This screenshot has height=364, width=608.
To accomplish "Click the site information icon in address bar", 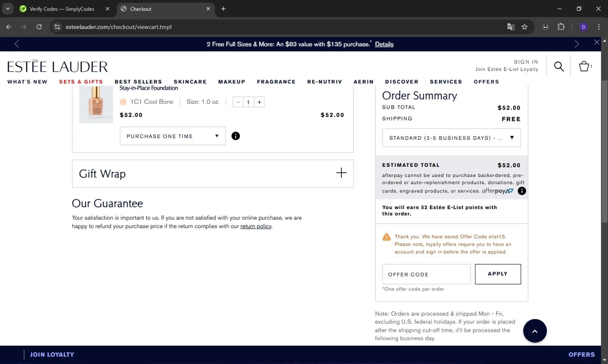I will point(57,27).
